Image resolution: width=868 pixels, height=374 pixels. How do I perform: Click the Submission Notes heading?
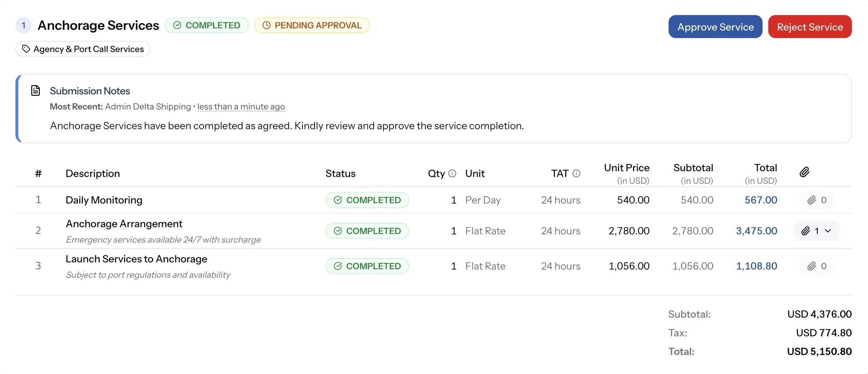90,91
